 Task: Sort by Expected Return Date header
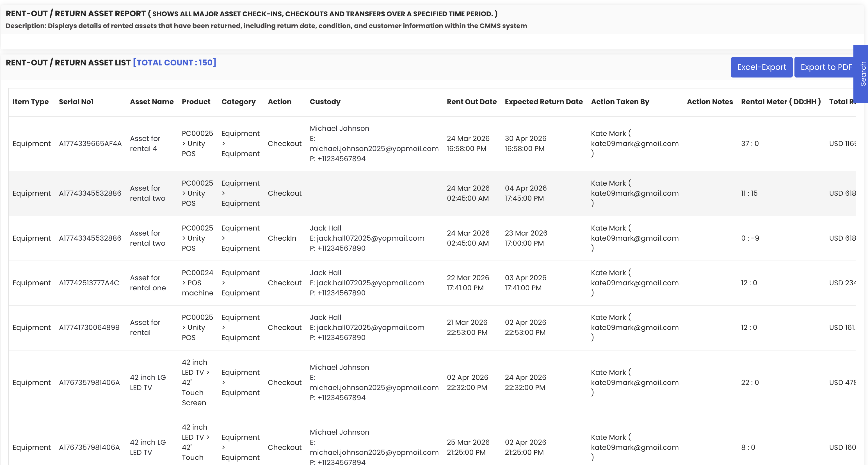click(x=543, y=102)
